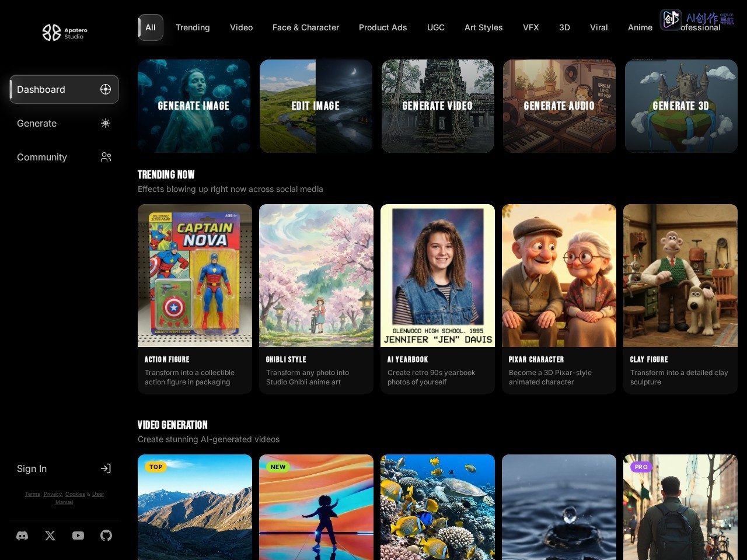This screenshot has width=747, height=560.
Task: Select the Ghibli Style effect card
Action: pyautogui.click(x=316, y=299)
